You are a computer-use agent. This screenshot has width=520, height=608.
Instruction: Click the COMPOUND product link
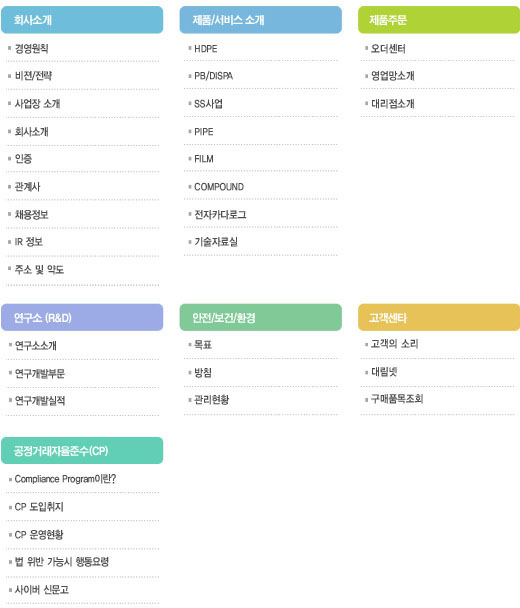point(219,187)
